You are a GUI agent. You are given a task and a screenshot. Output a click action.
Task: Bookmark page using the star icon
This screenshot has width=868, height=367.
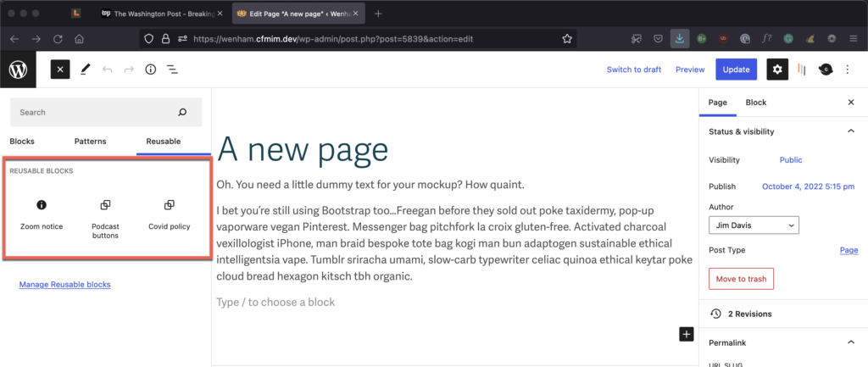tap(567, 38)
